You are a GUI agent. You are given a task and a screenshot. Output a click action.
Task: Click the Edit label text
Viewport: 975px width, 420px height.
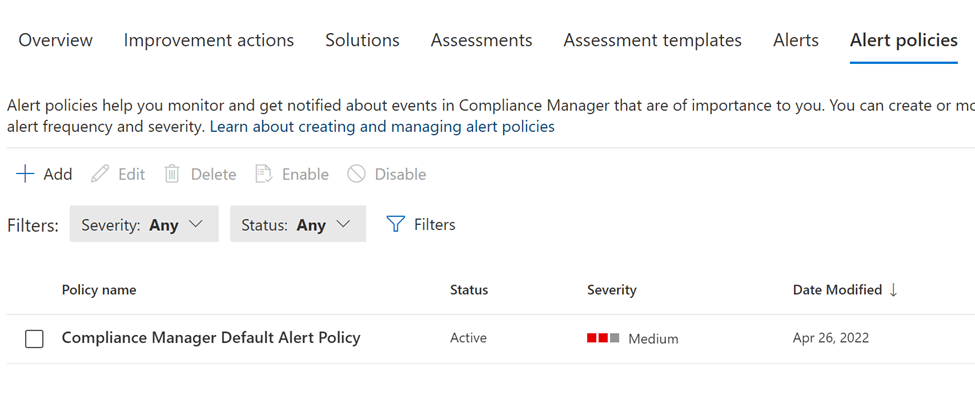click(131, 174)
